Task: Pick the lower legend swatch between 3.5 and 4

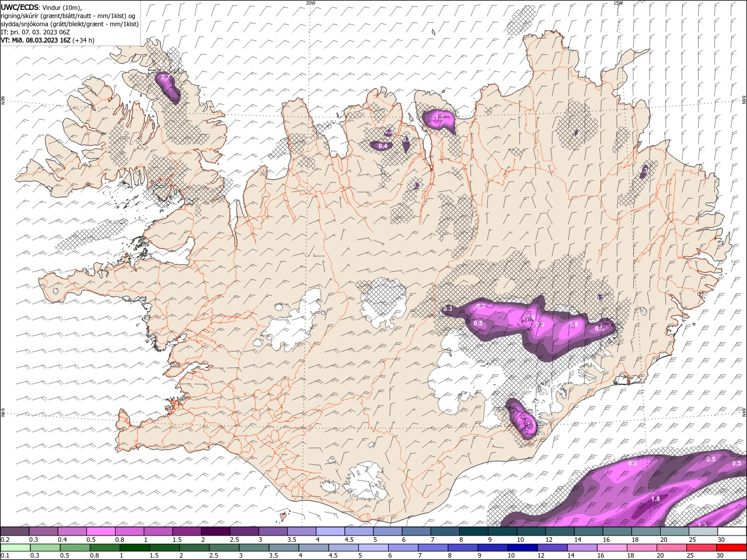Action: [283, 548]
